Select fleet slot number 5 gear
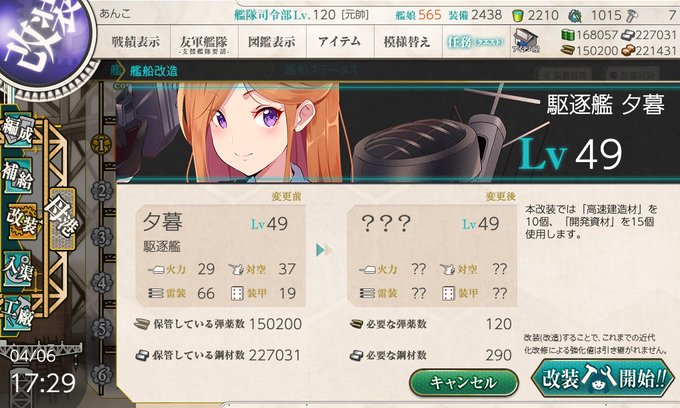This screenshot has height=408, width=680. [102, 329]
